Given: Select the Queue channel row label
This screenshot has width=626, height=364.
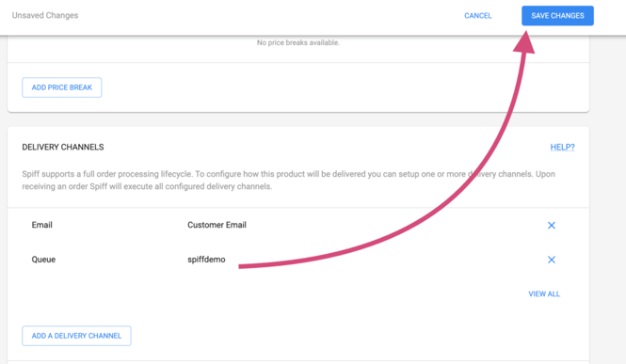Looking at the screenshot, I should 43,260.
